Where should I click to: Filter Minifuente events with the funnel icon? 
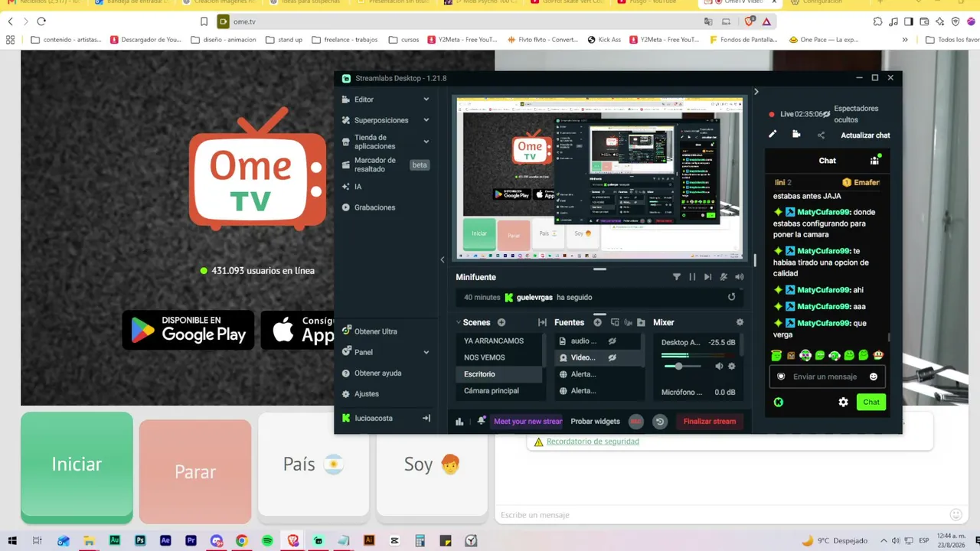(x=677, y=277)
